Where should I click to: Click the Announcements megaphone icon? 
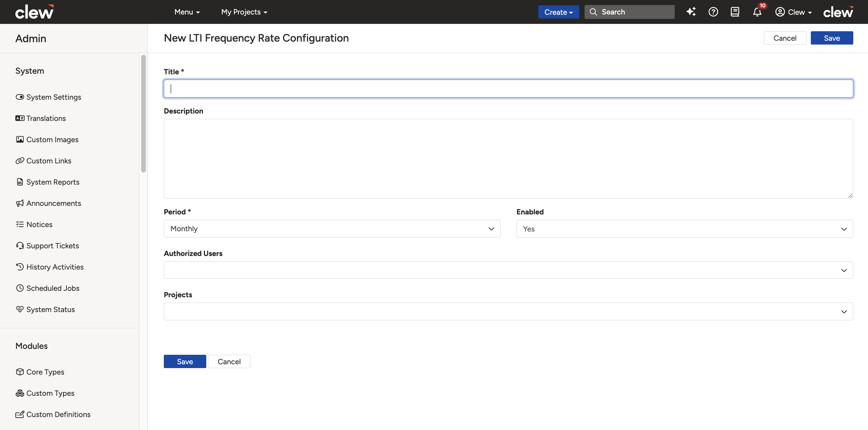pyautogui.click(x=20, y=203)
